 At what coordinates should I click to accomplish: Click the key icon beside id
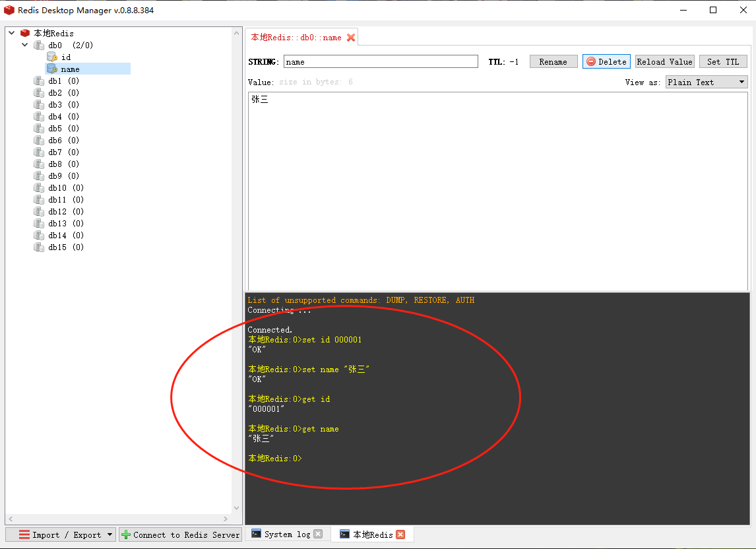52,57
